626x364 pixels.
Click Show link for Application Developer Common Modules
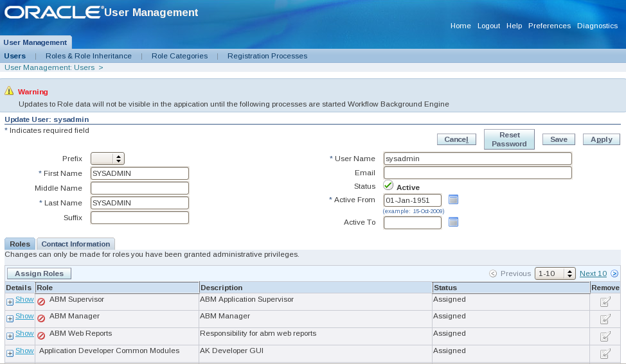coord(24,351)
